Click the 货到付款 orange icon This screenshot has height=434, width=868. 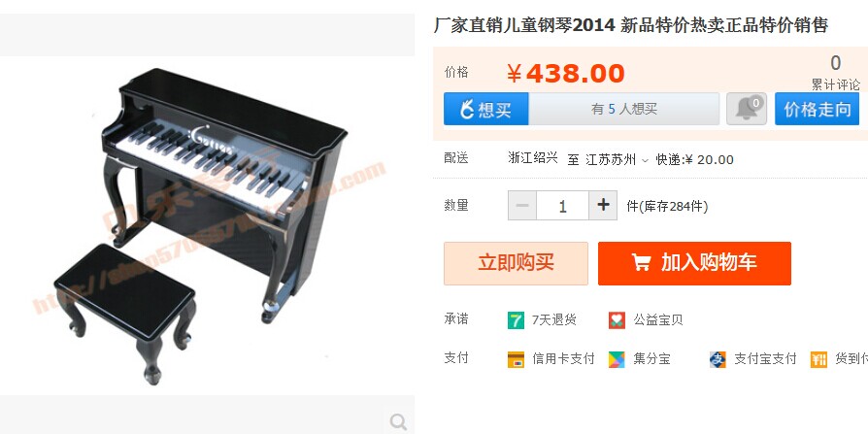click(x=818, y=359)
